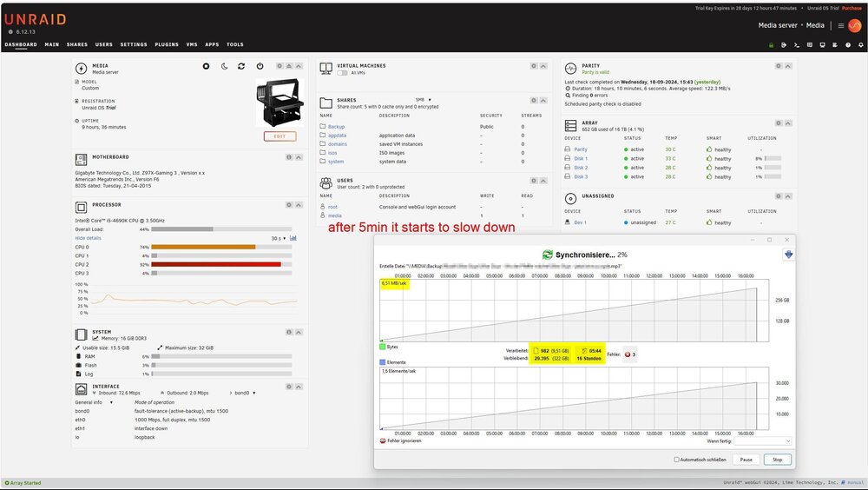This screenshot has width=868, height=490.
Task: Open the SMB protocol dropdown in Shares
Action: click(x=424, y=100)
